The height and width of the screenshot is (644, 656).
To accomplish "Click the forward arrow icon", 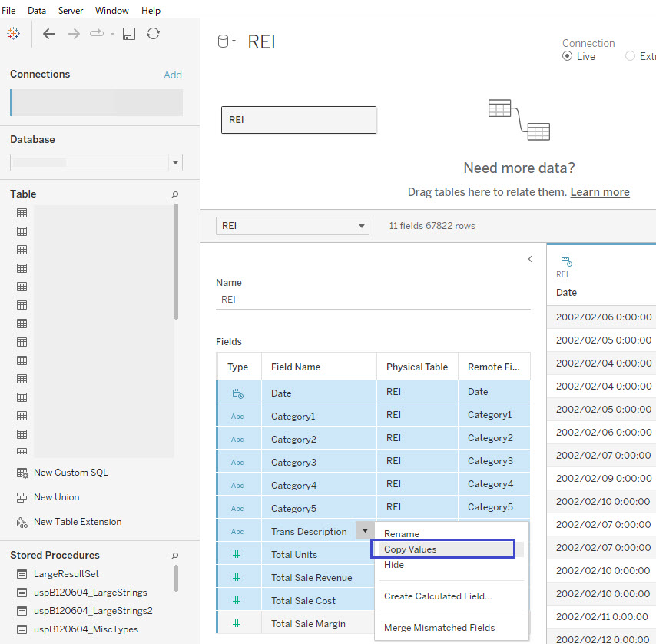I will 73,34.
